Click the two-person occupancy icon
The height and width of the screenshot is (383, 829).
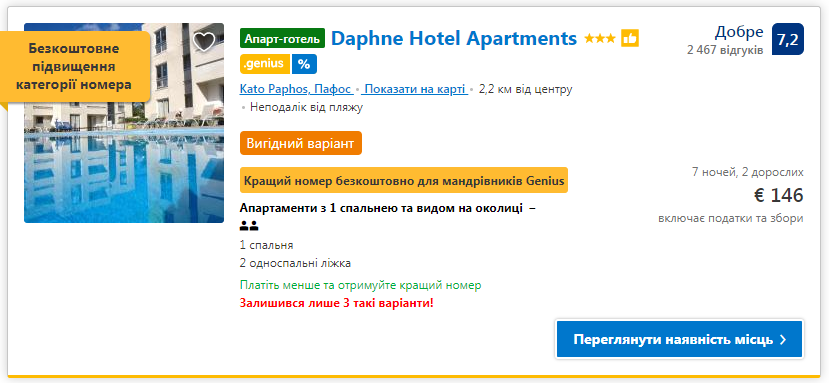(249, 226)
